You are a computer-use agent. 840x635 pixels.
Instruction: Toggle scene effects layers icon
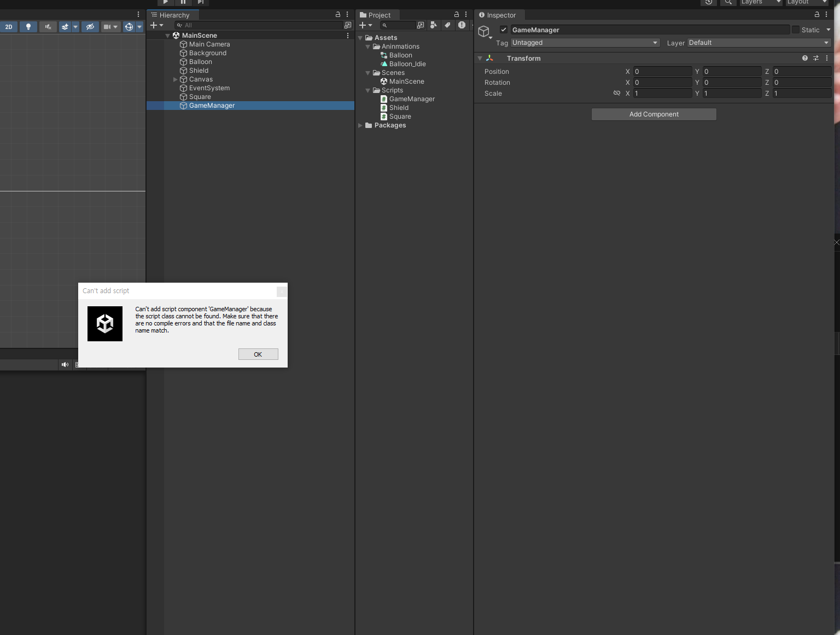point(65,27)
